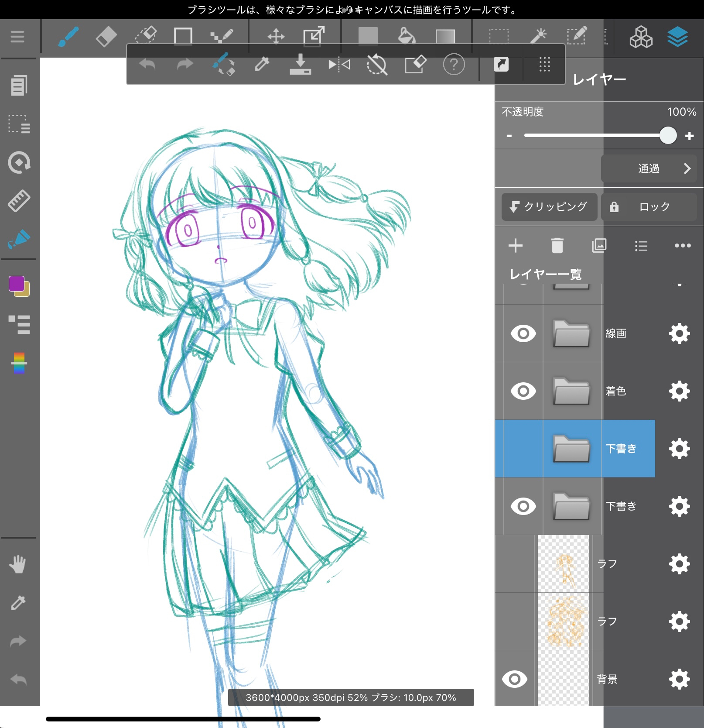Screen dimensions: 704x728
Task: Toggle visibility of 着色 folder
Action: [523, 391]
